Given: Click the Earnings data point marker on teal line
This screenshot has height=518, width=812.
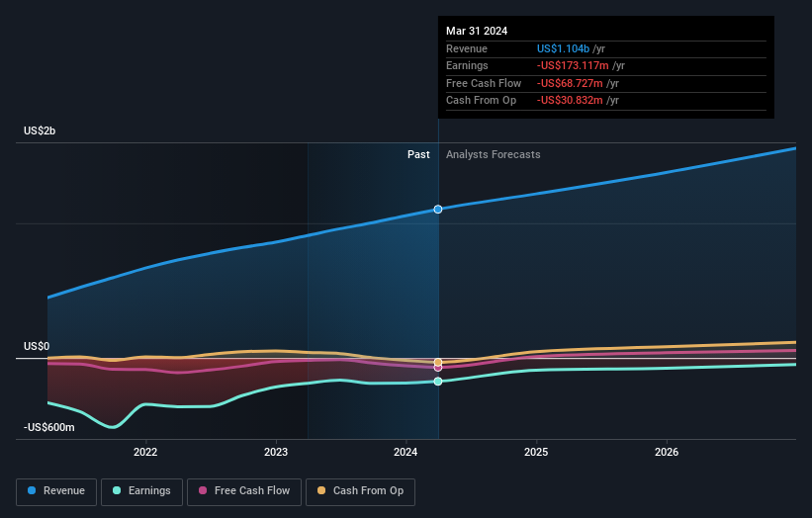Looking at the screenshot, I should click(x=438, y=382).
